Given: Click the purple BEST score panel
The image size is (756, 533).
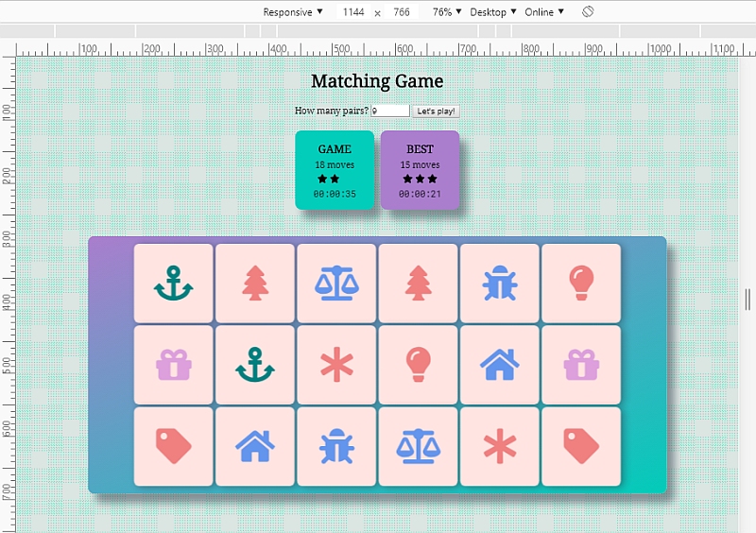Looking at the screenshot, I should pos(420,170).
